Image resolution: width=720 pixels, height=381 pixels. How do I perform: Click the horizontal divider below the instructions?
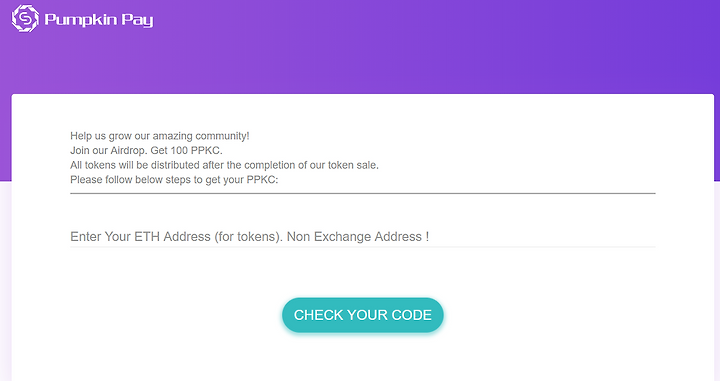(363, 193)
